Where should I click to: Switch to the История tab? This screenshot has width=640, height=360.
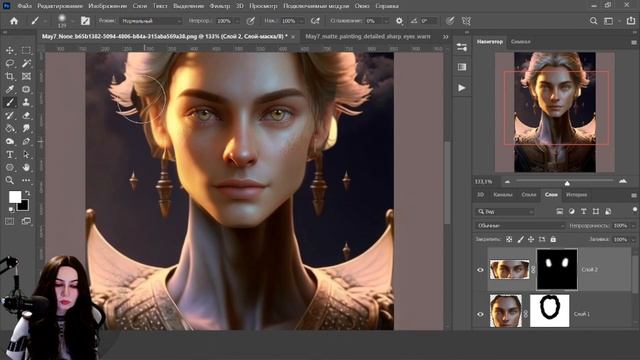click(576, 195)
